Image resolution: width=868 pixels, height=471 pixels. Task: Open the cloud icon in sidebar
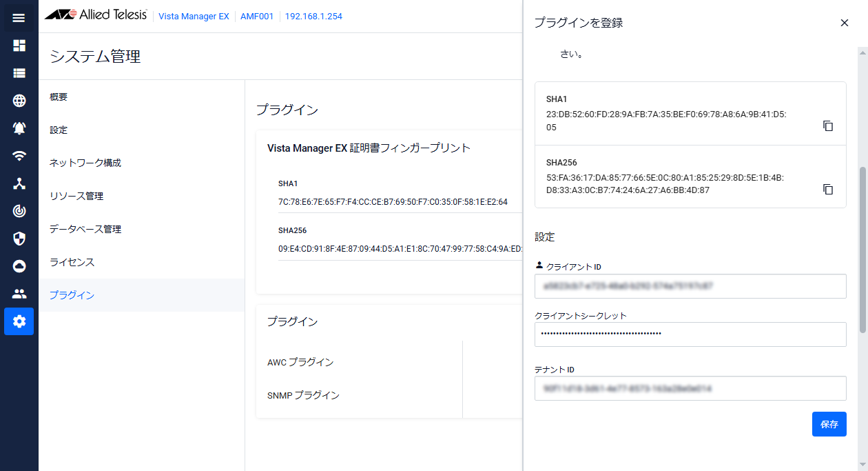tap(19, 266)
